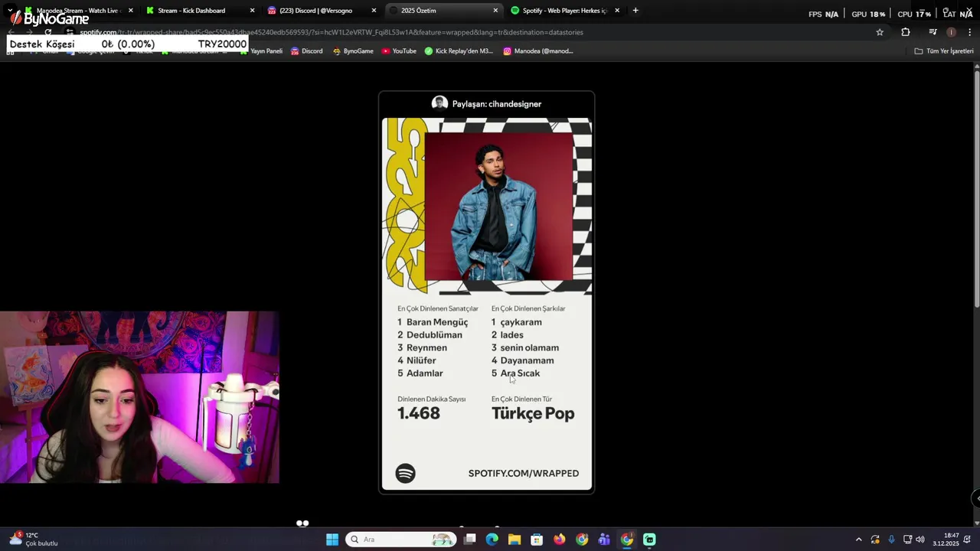Bookmark this page with the star icon
Screen dimensions: 980x551
tap(880, 32)
